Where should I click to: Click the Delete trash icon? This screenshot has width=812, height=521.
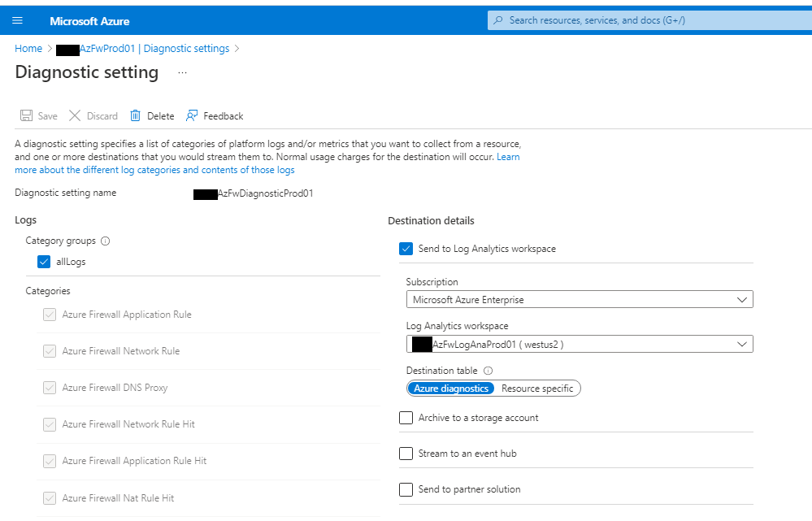click(x=135, y=115)
